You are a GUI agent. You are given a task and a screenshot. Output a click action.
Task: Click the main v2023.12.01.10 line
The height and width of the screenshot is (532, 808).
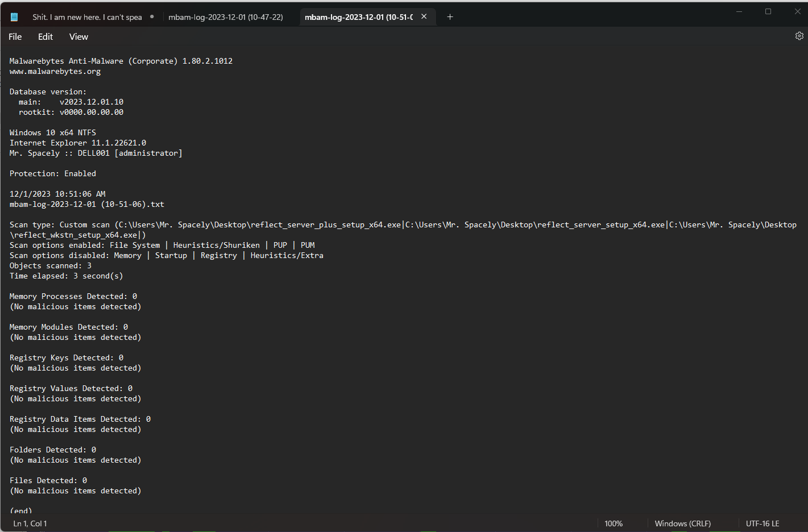click(71, 102)
